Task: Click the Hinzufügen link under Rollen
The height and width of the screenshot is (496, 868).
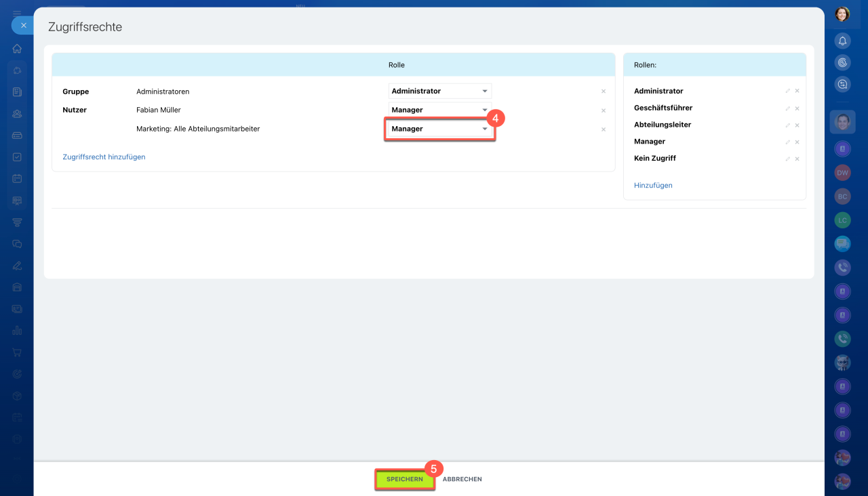Action: (653, 185)
